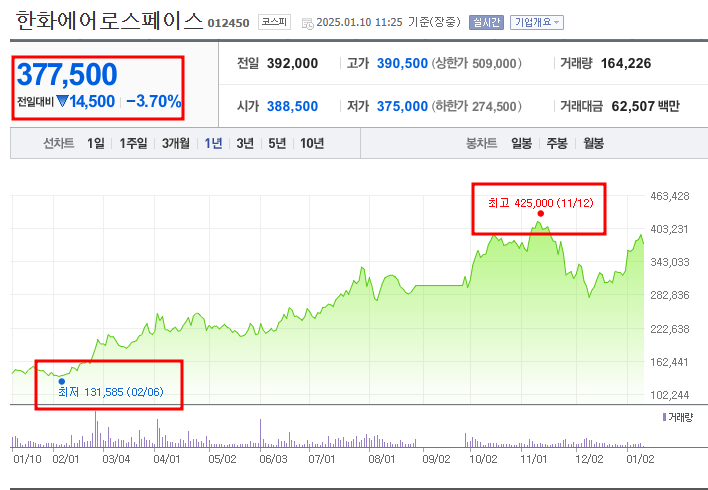Click the 03/04 date axis label
The image size is (708, 490).
tap(116, 459)
